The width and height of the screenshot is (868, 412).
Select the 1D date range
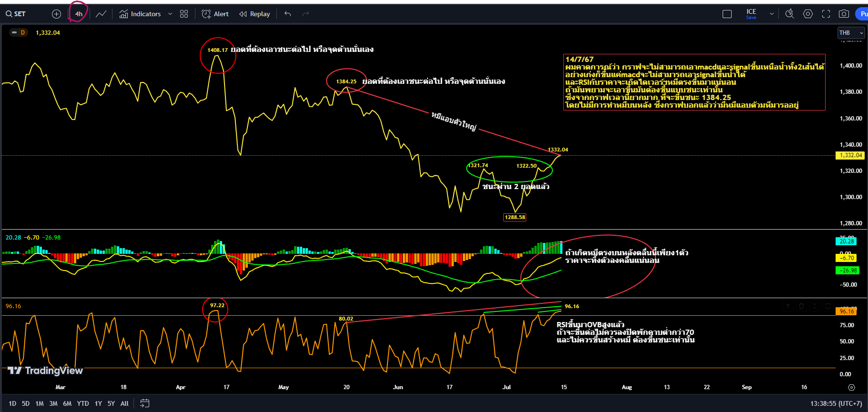pyautogui.click(x=12, y=403)
